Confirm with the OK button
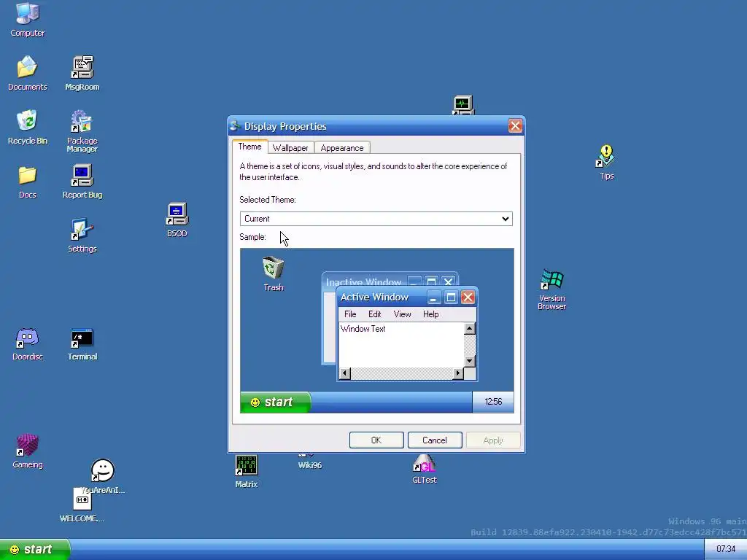 376,440
